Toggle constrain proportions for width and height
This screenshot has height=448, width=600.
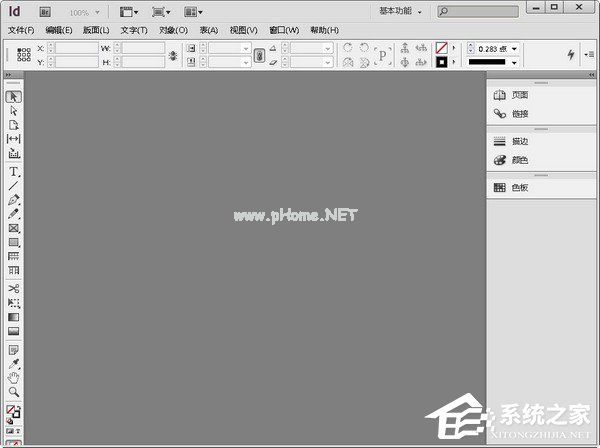click(x=173, y=55)
